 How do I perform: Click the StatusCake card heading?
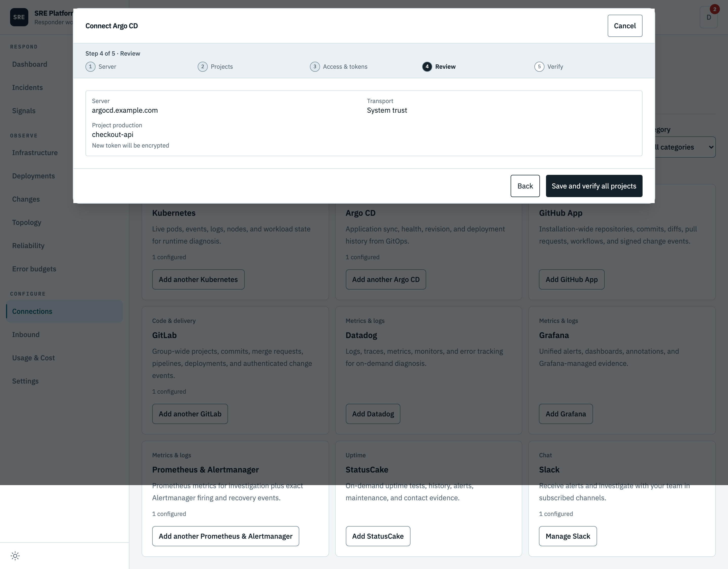tap(367, 470)
